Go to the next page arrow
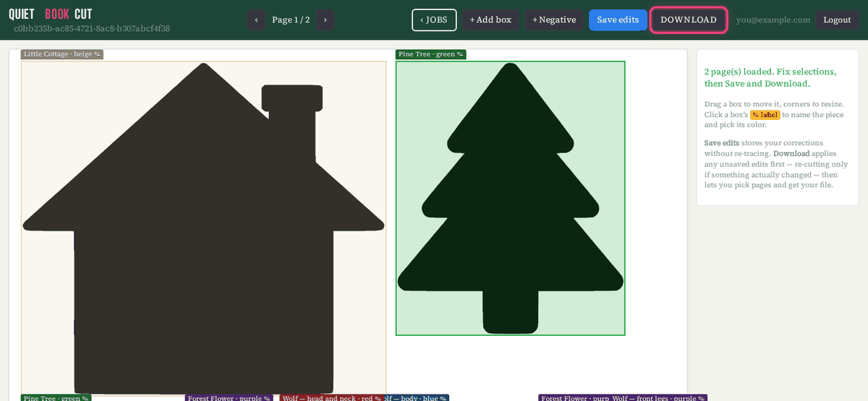This screenshot has width=868, height=401. point(325,20)
